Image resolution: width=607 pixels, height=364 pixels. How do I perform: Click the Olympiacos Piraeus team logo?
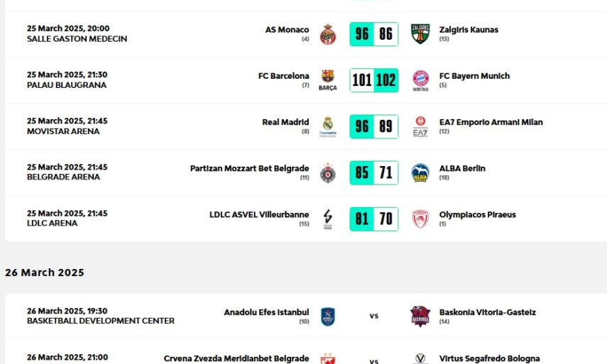pyautogui.click(x=420, y=219)
